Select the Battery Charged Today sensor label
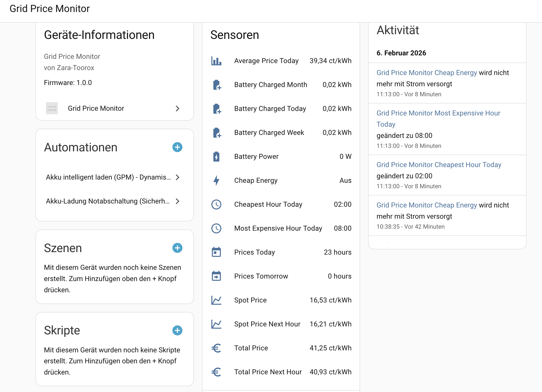Screen dimensions: 542x392 click(270, 109)
